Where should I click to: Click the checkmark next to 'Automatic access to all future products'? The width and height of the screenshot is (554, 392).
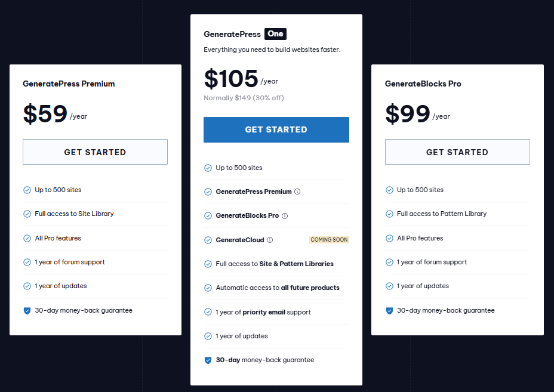(208, 288)
